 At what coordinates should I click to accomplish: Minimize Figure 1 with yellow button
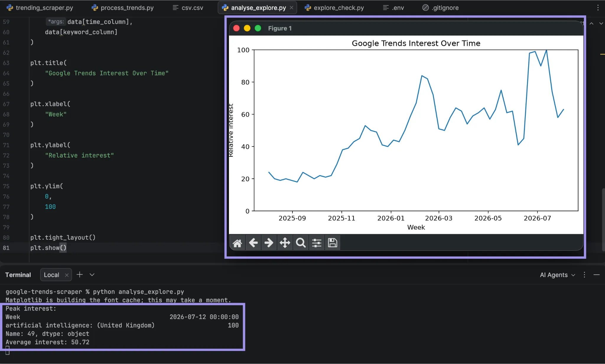click(247, 28)
